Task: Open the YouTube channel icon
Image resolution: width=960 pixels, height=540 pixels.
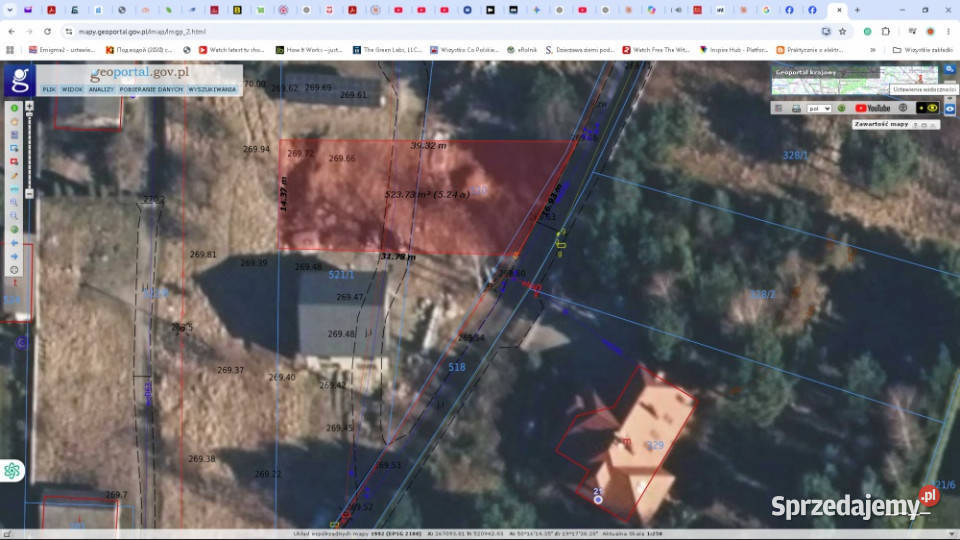Action: pyautogui.click(x=872, y=108)
